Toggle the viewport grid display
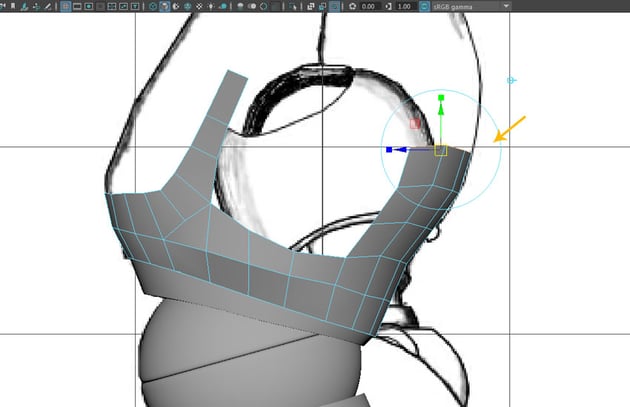Viewport: 630px width, 407px height. (65, 6)
